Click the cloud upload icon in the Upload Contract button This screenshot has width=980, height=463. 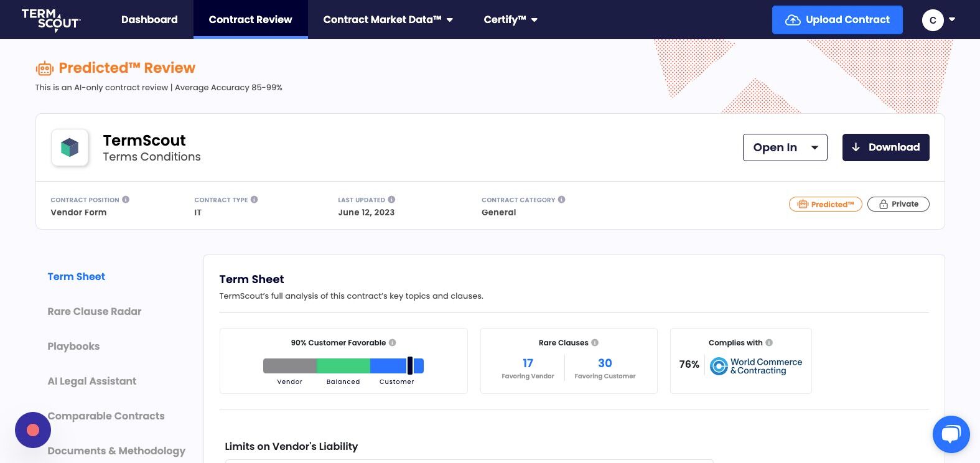coord(793,20)
